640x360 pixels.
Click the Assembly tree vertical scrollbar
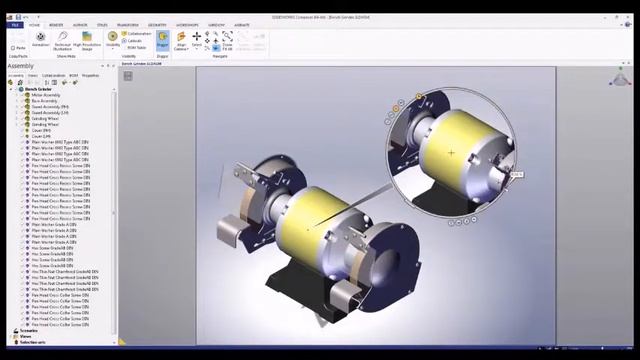coord(114,212)
